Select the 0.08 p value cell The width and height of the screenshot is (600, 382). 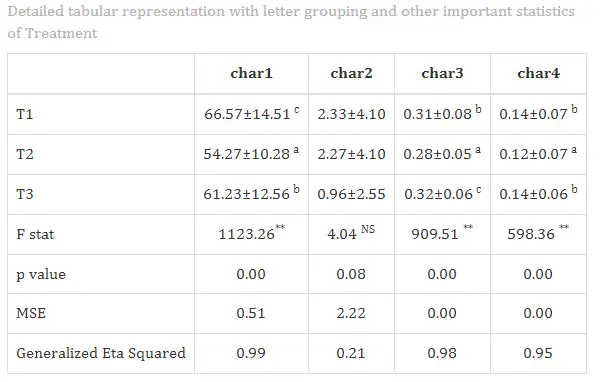(351, 274)
